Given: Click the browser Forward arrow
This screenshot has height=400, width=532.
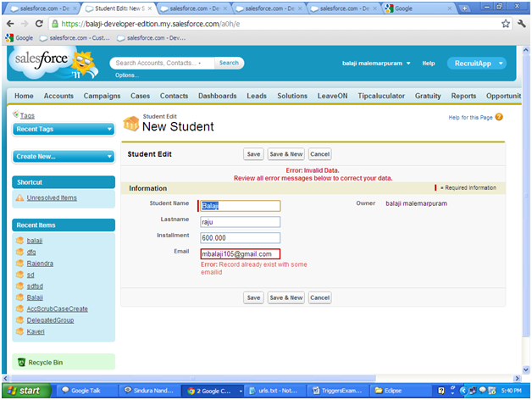Looking at the screenshot, I should click(25, 24).
